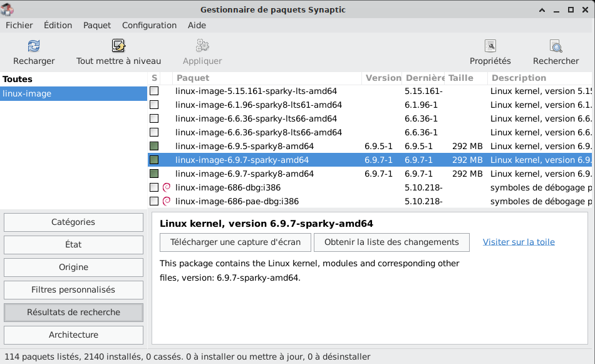Viewport: 595px width, 364px height.
Task: Toggle status box for linux-image-6.6.36-sparky-lts66-amd64
Action: click(154, 118)
